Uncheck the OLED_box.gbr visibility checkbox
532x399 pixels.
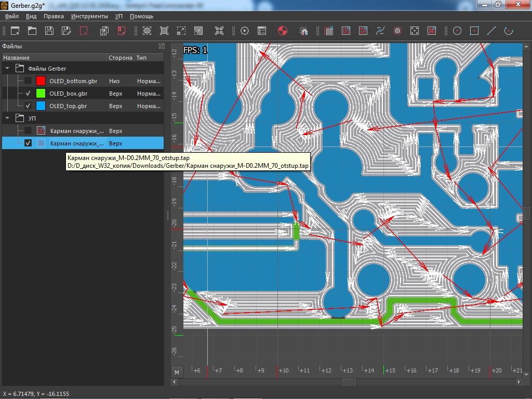pyautogui.click(x=28, y=94)
